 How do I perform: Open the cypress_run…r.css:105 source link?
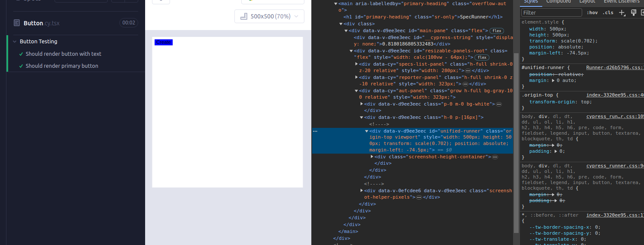(615, 116)
